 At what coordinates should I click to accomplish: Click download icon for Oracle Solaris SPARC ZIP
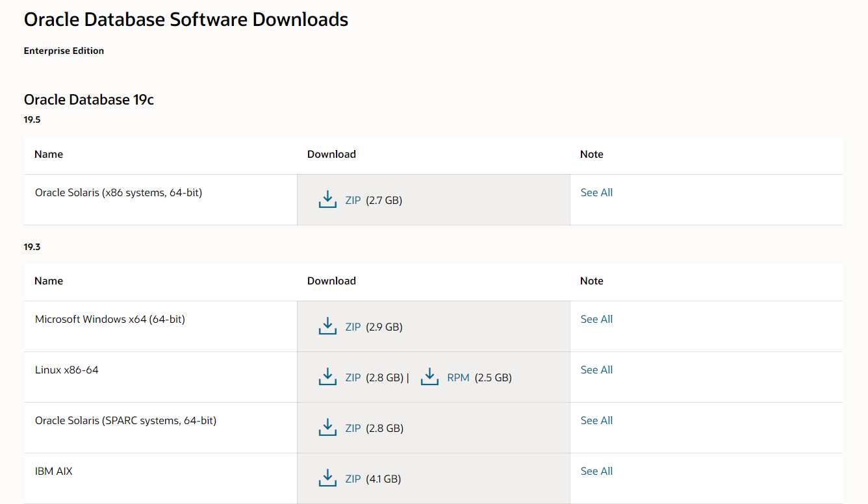pyautogui.click(x=327, y=427)
